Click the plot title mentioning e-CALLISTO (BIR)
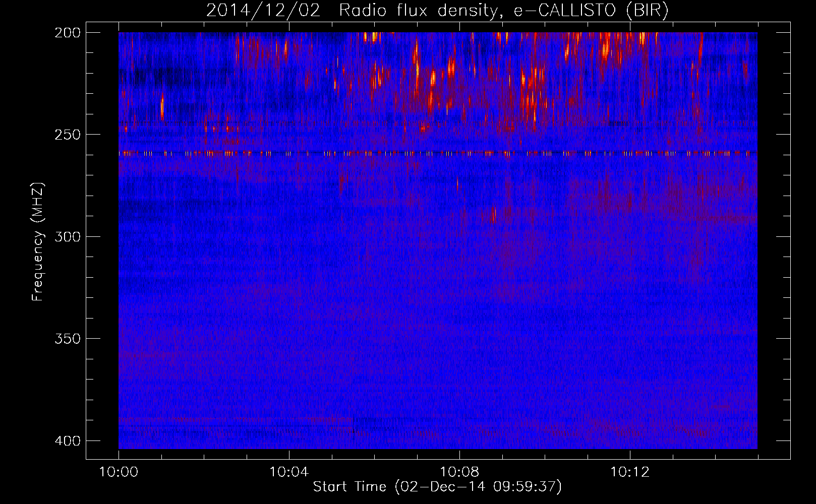 437,10
